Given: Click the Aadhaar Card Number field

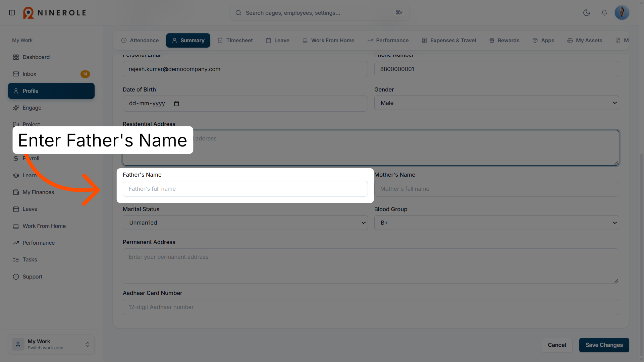Looking at the screenshot, I should click(371, 307).
